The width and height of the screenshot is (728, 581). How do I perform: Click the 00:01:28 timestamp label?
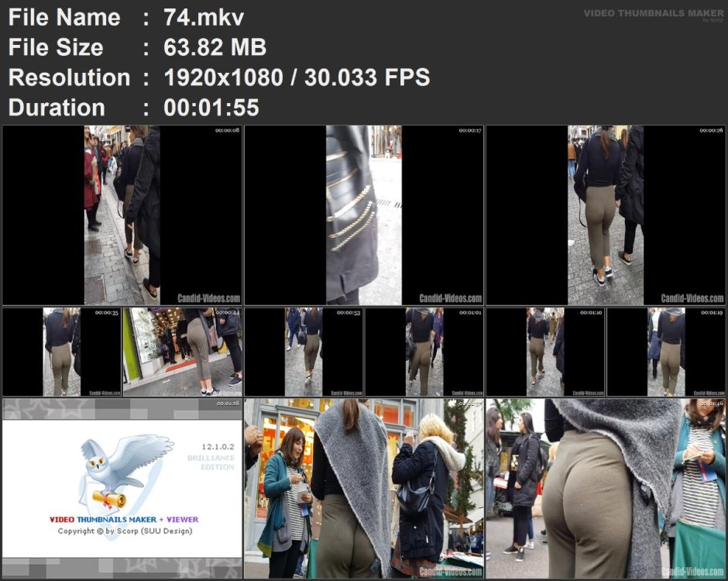pyautogui.click(x=228, y=404)
